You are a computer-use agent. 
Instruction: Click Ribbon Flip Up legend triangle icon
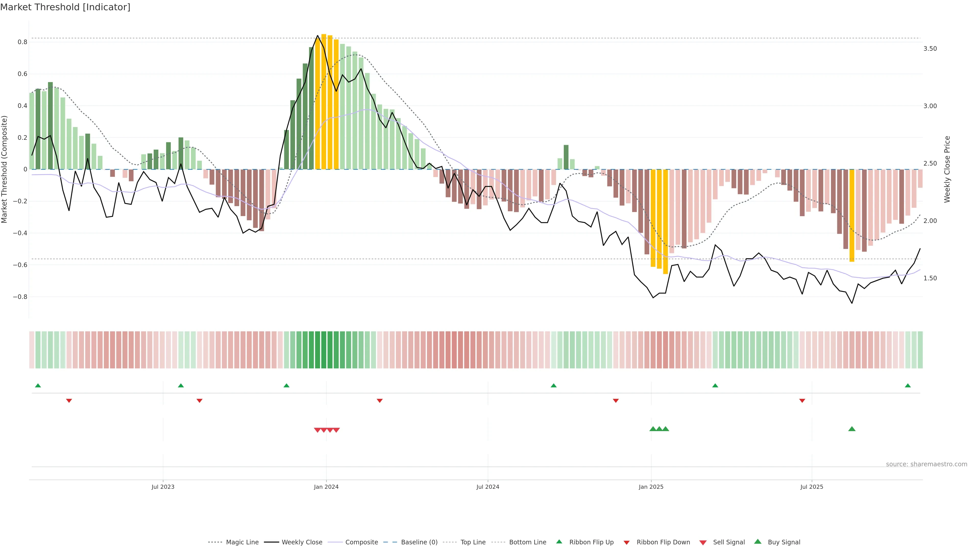tap(559, 542)
